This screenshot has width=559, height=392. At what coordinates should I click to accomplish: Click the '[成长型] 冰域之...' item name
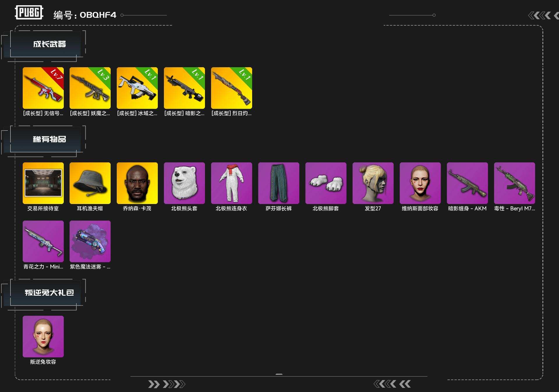click(137, 113)
